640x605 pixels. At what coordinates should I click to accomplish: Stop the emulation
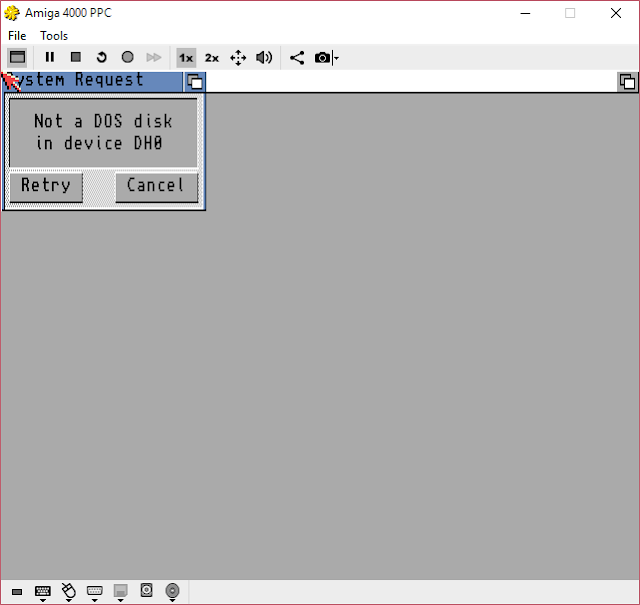[x=76, y=57]
